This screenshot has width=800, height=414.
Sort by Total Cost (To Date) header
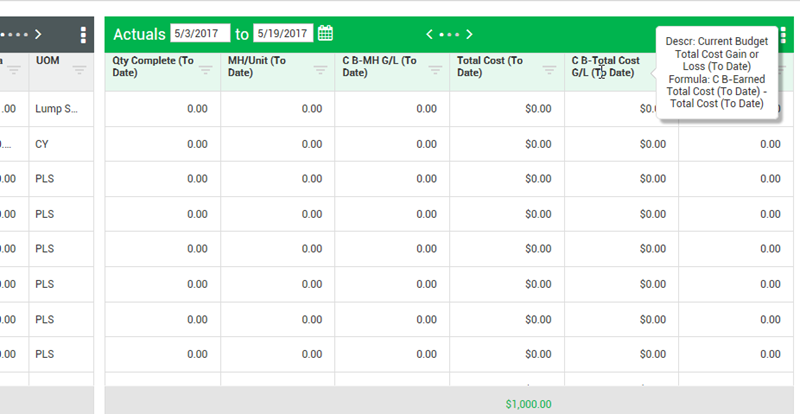(490, 66)
